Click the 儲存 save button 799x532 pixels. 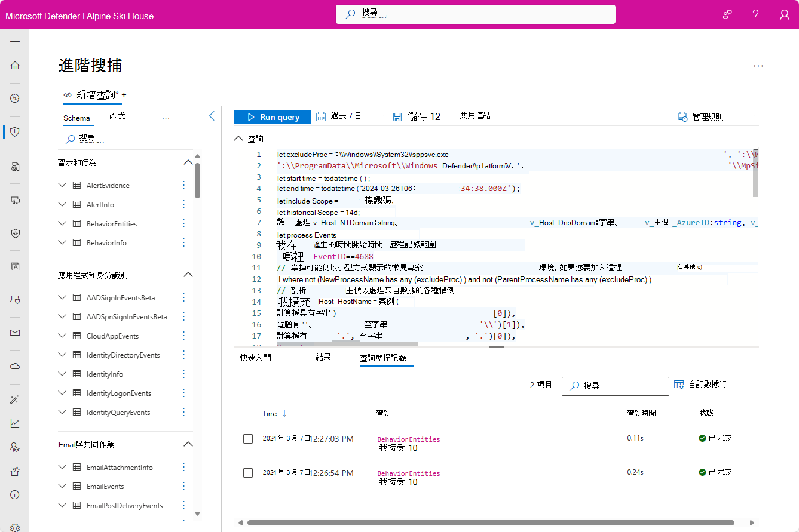(417, 117)
